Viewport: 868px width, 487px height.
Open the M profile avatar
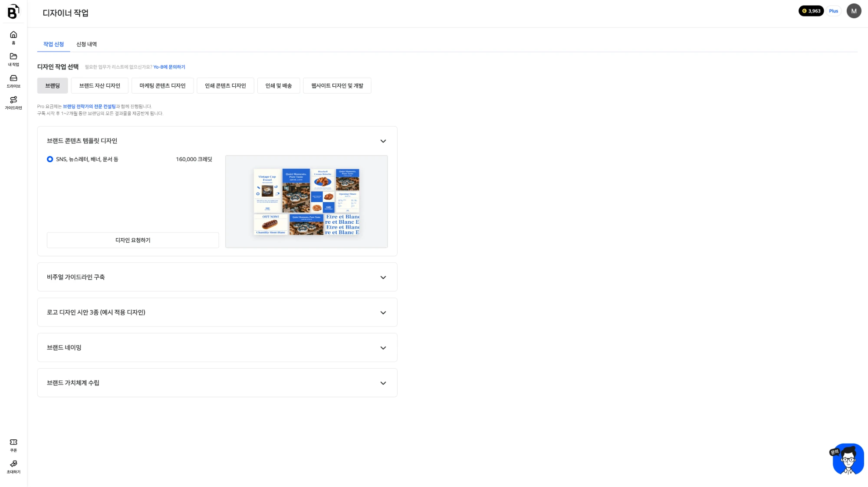(x=854, y=11)
